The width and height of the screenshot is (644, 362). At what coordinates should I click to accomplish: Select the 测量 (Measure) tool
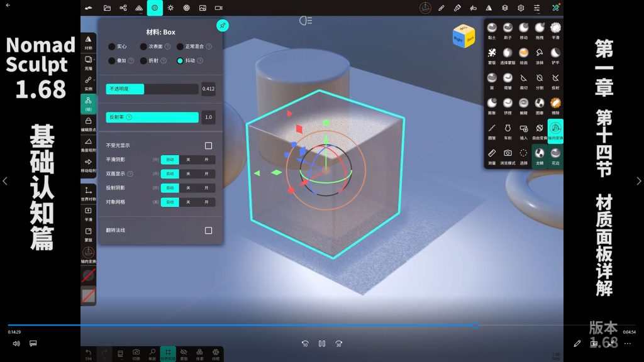tap(491, 155)
